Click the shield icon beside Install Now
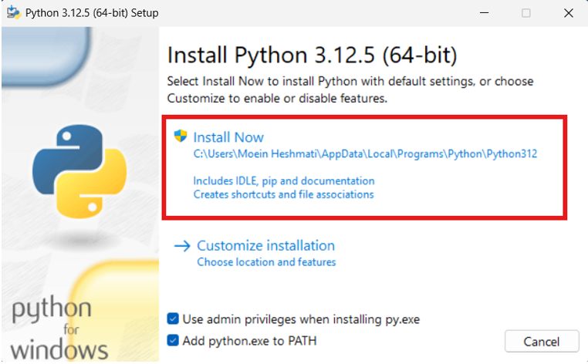Image resolution: width=588 pixels, height=364 pixels. click(181, 136)
